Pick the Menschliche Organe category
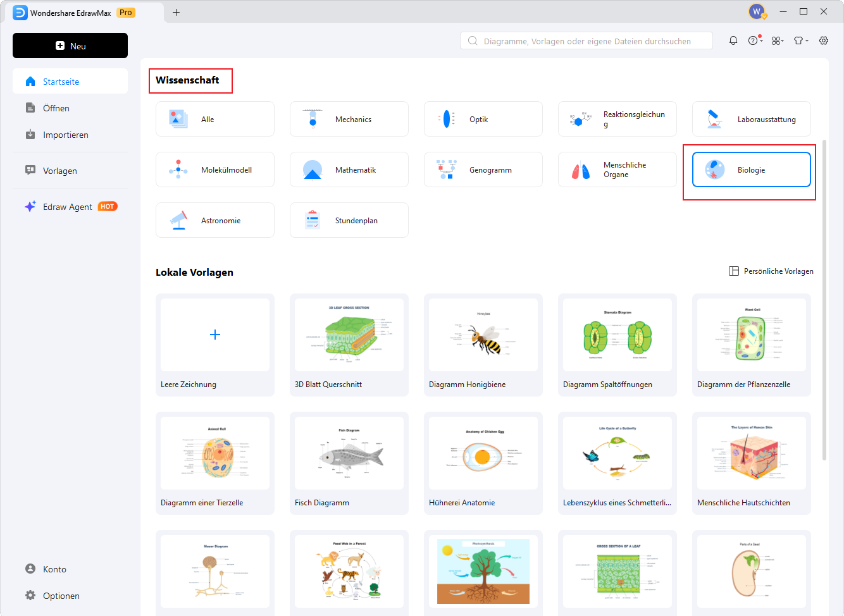The width and height of the screenshot is (844, 616). tap(617, 169)
